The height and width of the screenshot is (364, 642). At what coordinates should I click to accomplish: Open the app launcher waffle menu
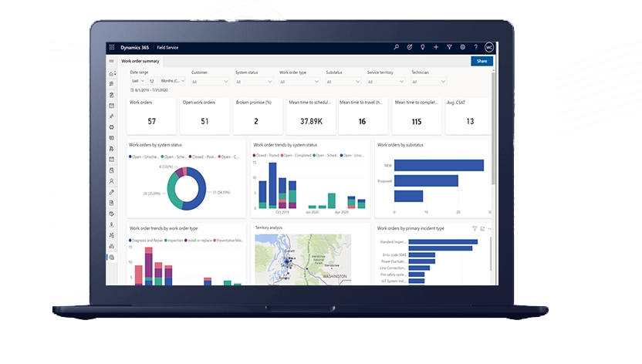pyautogui.click(x=112, y=47)
